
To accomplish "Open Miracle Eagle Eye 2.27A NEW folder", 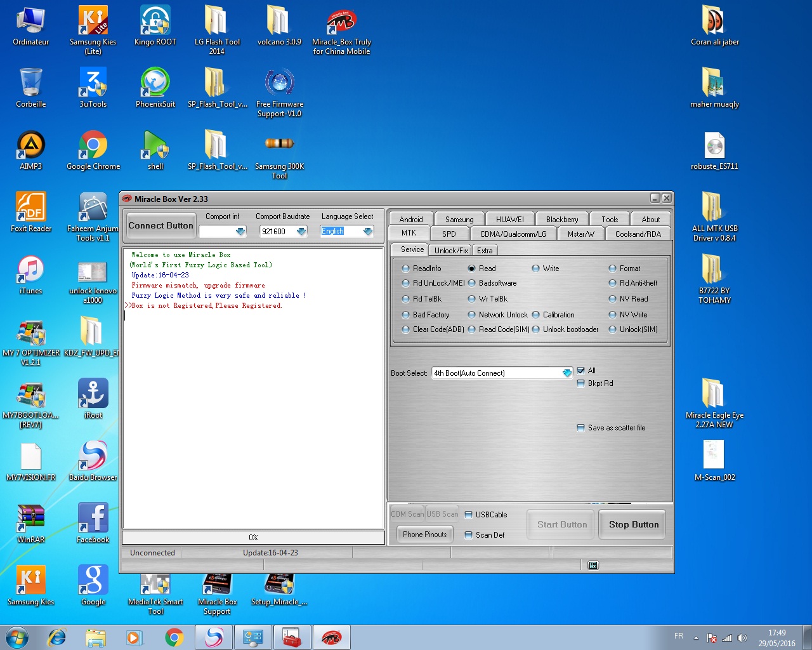I will pos(715,403).
